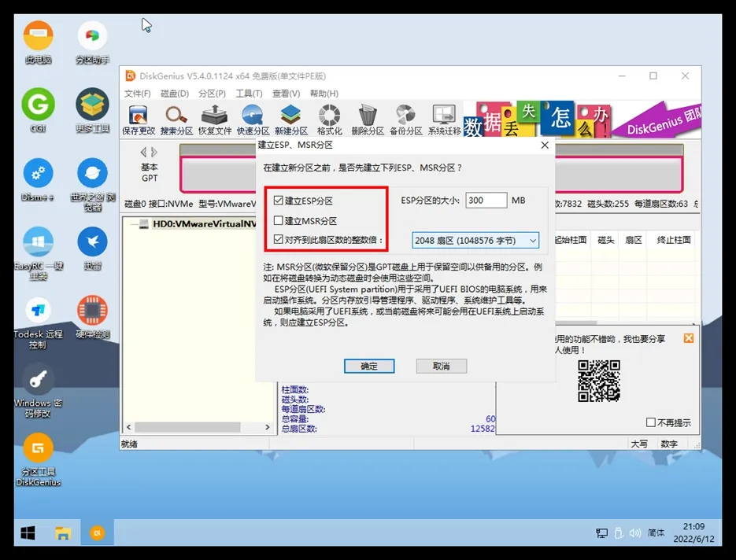
Task: Click the 系统迁移 (System Migration) toolbar icon
Action: point(444,120)
